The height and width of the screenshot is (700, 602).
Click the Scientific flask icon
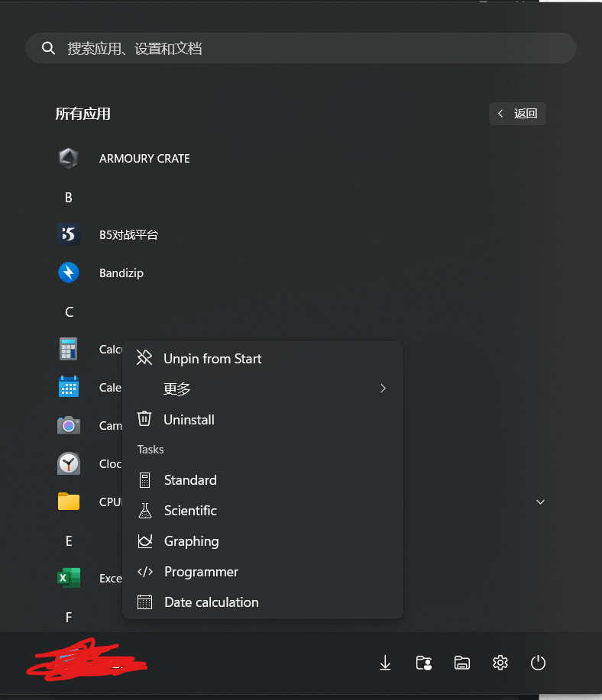(145, 510)
